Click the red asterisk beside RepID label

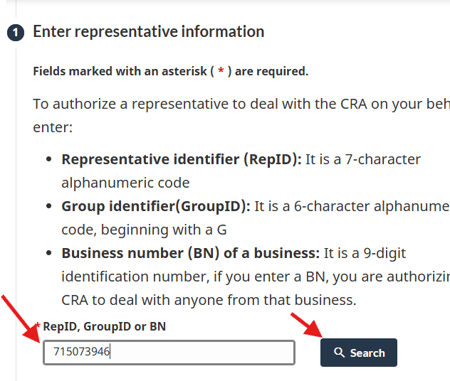point(38,325)
